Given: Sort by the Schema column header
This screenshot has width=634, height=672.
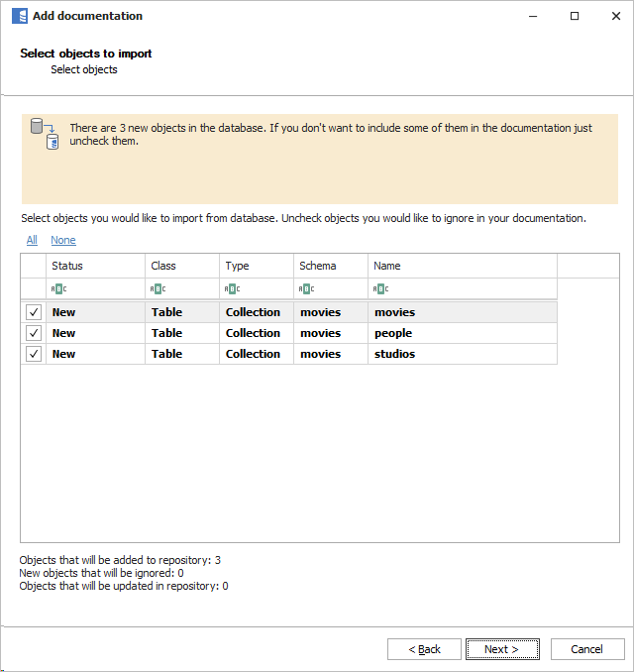Looking at the screenshot, I should click(331, 266).
